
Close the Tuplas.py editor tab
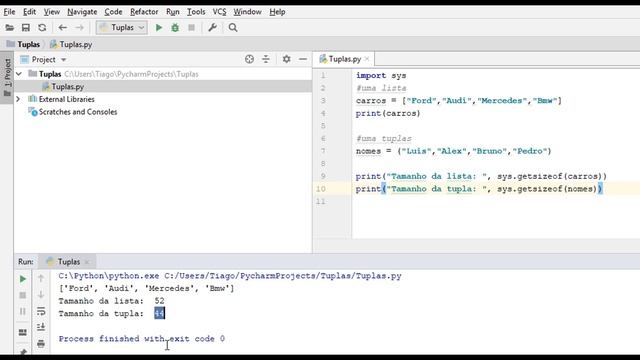pyautogui.click(x=367, y=59)
